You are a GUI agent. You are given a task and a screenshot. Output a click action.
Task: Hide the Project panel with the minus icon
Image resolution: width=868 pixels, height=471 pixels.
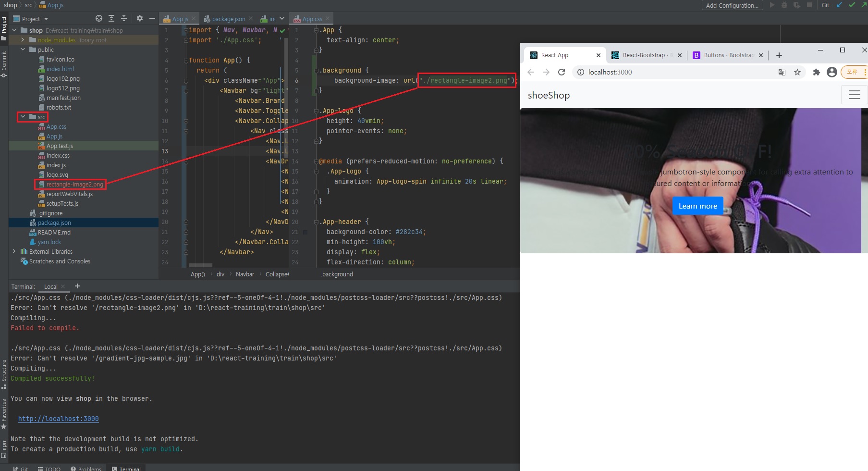pos(152,19)
